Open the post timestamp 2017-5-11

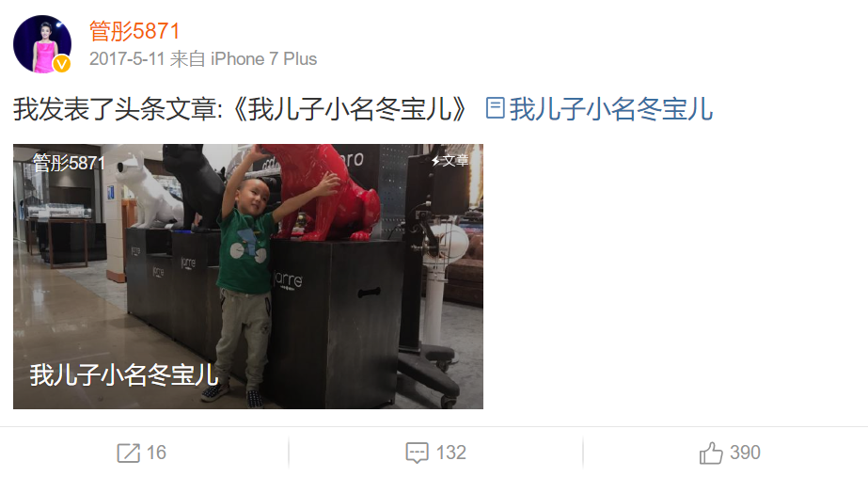click(127, 58)
